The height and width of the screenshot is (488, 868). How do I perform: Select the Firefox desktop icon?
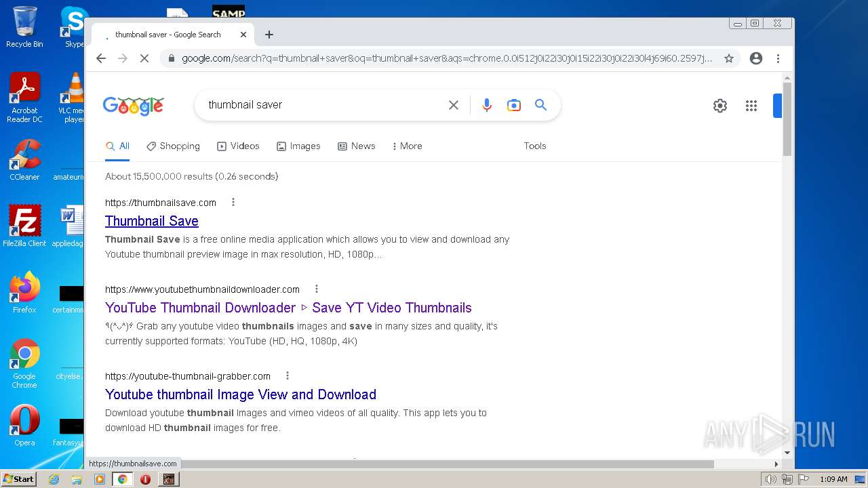pyautogui.click(x=24, y=293)
